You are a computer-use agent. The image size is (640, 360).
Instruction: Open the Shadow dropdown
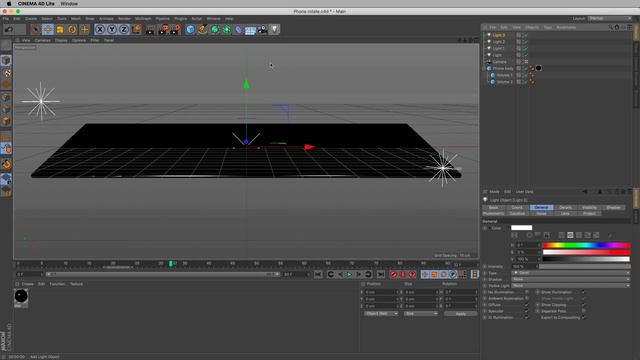(571, 280)
